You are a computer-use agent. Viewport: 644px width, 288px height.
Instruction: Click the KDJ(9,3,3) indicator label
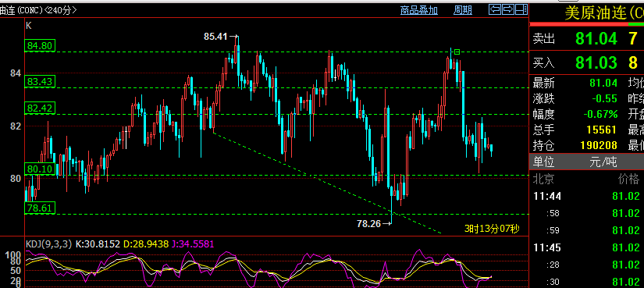[x=49, y=244]
